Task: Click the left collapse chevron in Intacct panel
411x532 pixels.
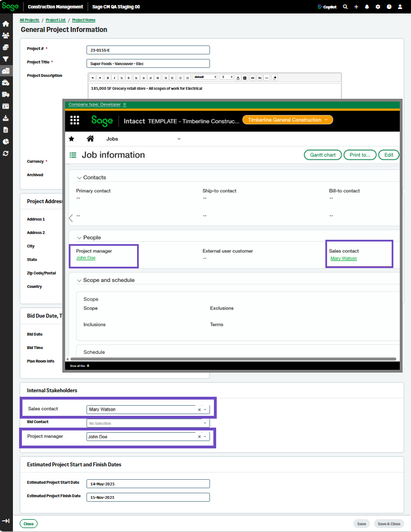Action: [71, 218]
